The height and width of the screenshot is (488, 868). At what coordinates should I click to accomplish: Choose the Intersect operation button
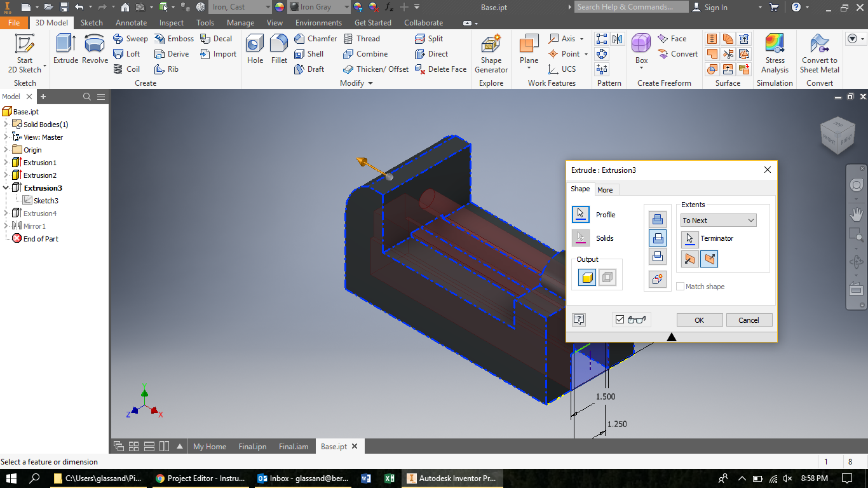coord(658,257)
